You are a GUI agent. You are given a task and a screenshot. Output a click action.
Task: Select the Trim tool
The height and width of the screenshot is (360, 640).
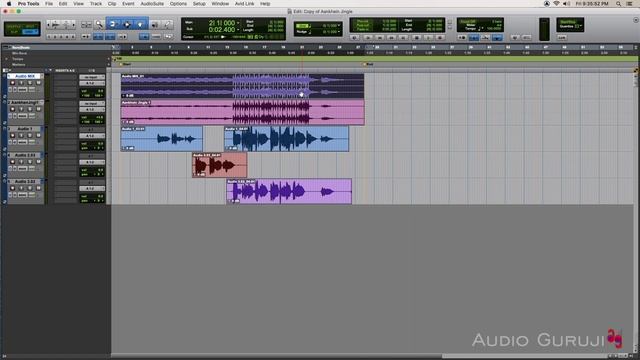(113, 24)
